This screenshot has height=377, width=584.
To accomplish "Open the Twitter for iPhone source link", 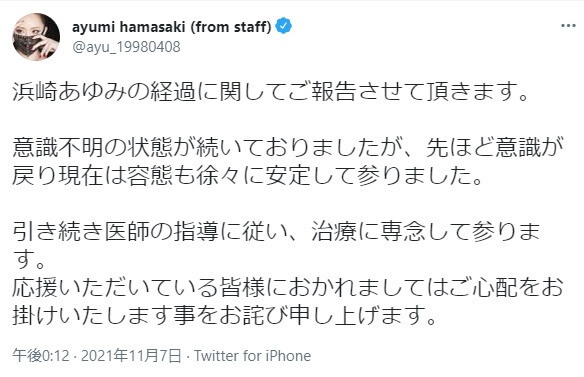I will point(252,356).
